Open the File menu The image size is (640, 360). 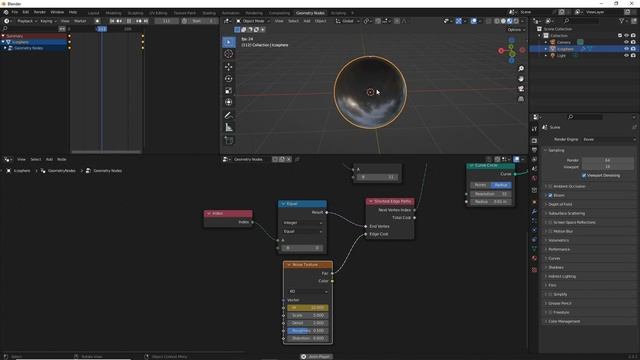pos(15,12)
